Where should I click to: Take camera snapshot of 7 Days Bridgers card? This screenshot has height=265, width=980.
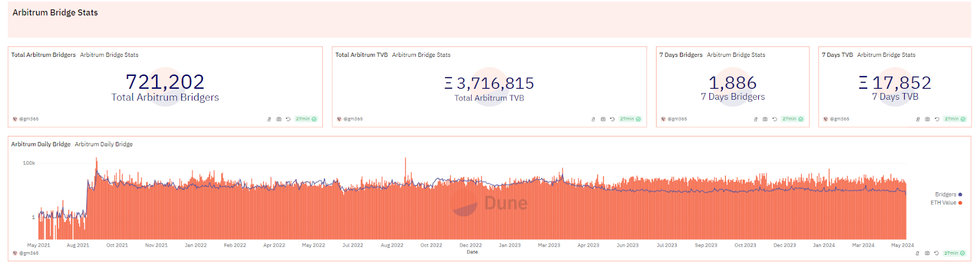[x=765, y=119]
